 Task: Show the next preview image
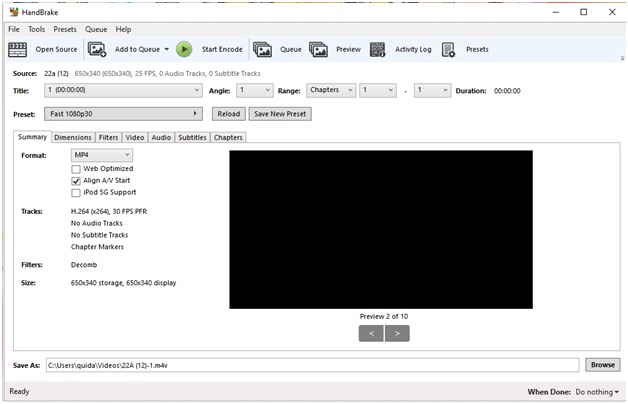[397, 334]
